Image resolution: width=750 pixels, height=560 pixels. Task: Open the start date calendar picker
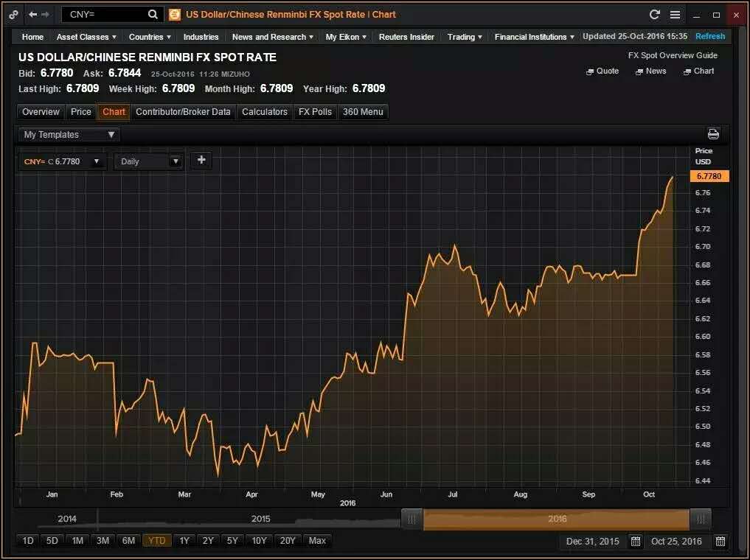click(635, 541)
